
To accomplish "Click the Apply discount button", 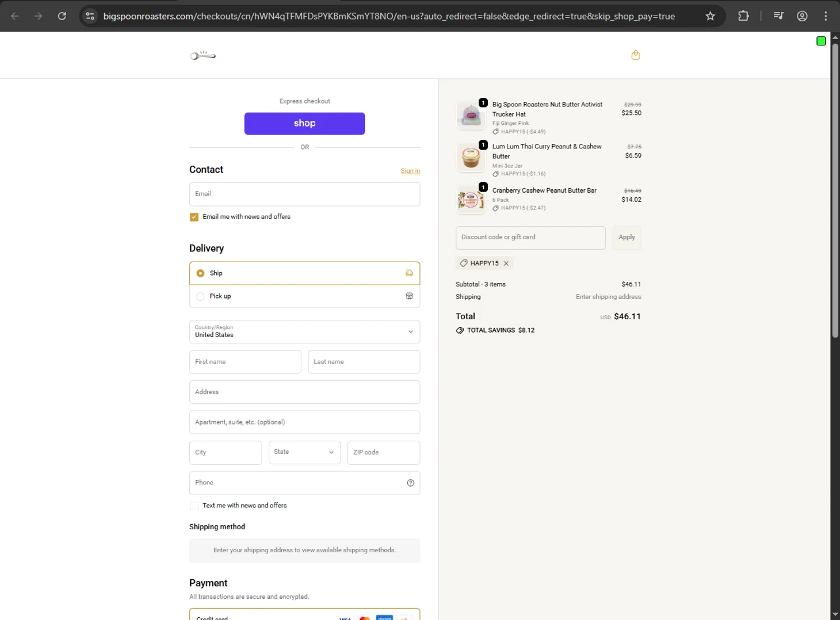I will [627, 237].
